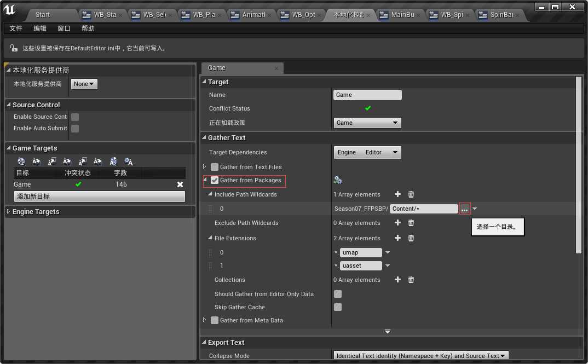Open the Collapse Mode dropdown

click(420, 355)
